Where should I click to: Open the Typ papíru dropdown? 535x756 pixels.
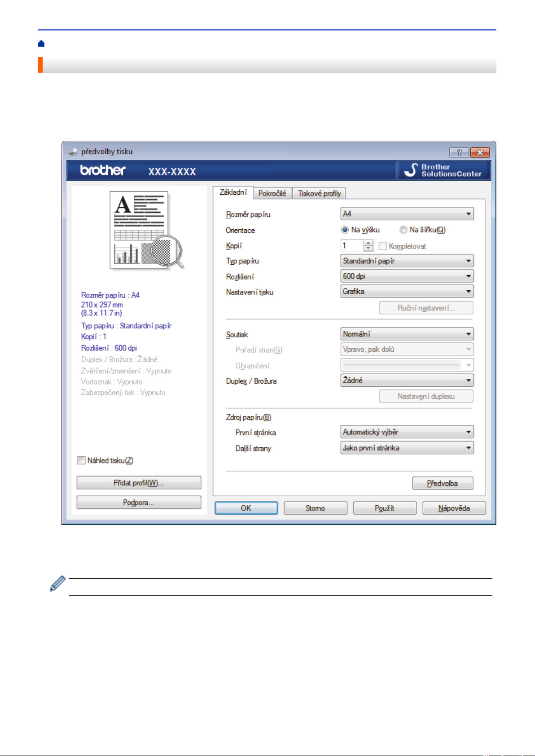tap(407, 261)
